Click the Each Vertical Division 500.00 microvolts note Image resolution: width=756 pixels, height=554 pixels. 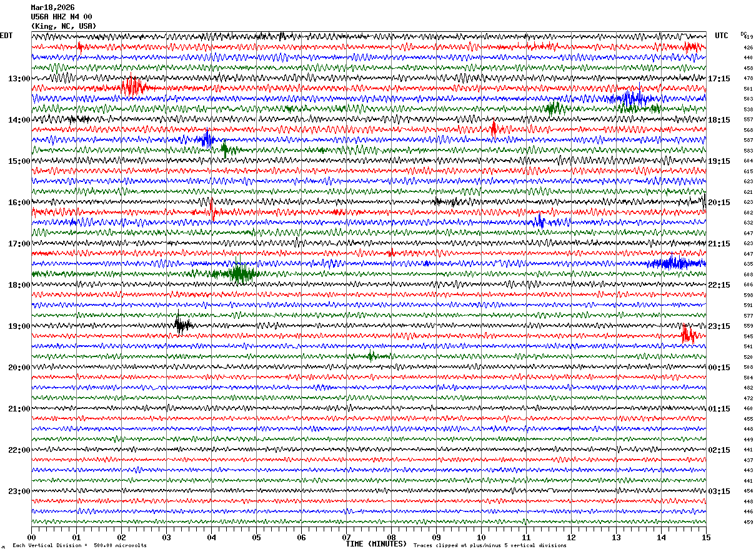tap(79, 545)
